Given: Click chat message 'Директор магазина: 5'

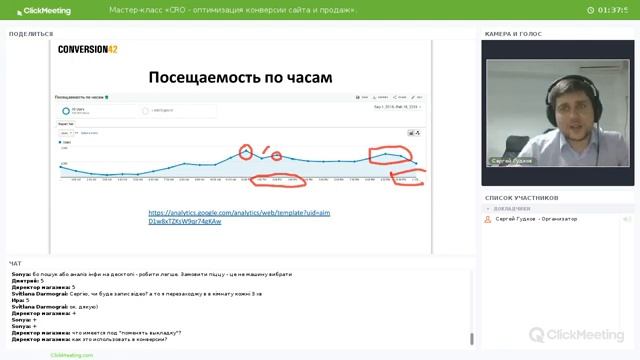Looking at the screenshot, I should pyautogui.click(x=43, y=287).
